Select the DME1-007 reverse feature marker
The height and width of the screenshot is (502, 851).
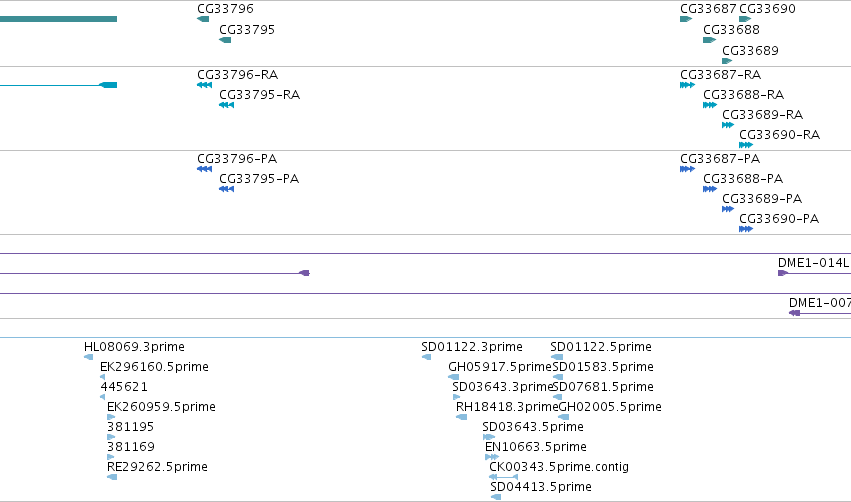(x=795, y=313)
